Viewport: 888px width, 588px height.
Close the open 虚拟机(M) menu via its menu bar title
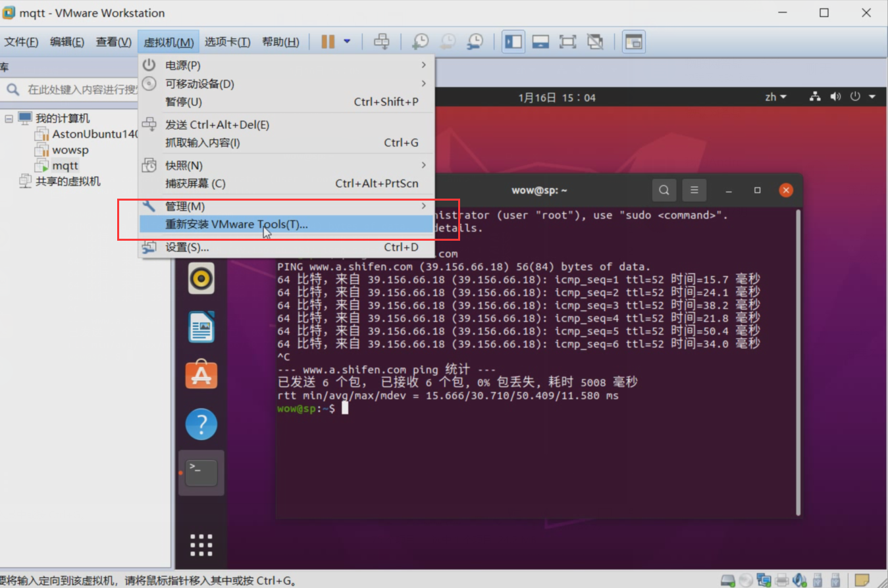click(x=169, y=42)
